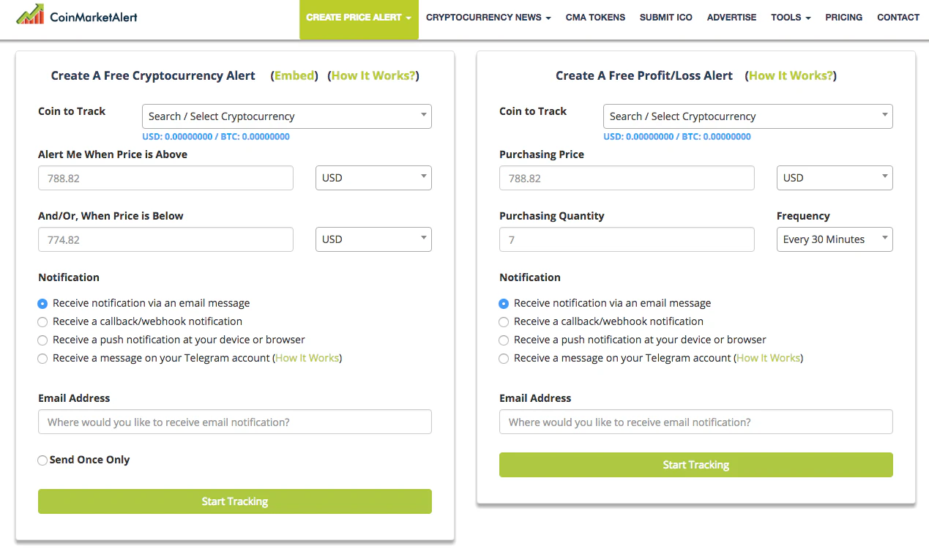Open Profit/Loss Alert's How It Works link
929x560 pixels.
point(791,75)
